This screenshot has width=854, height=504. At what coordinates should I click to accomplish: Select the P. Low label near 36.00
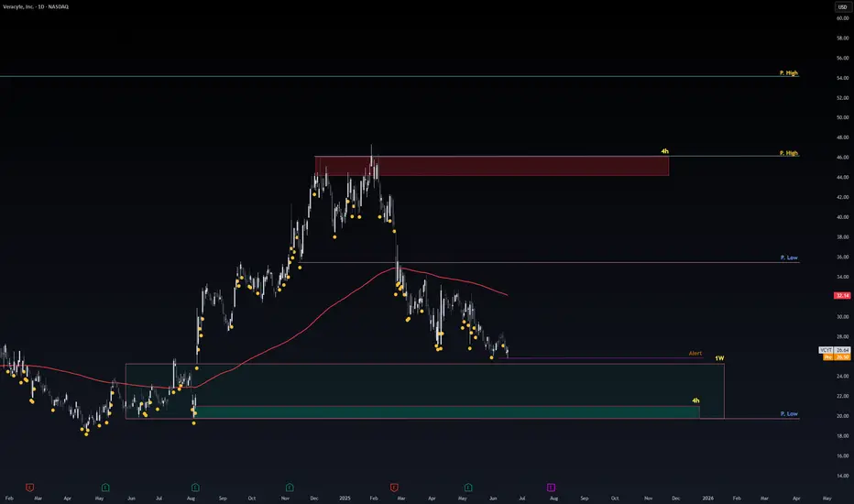(x=789, y=257)
